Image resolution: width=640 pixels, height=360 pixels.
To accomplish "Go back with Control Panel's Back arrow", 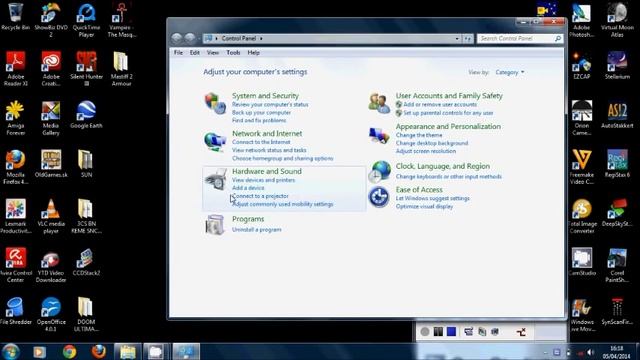I will pyautogui.click(x=176, y=38).
